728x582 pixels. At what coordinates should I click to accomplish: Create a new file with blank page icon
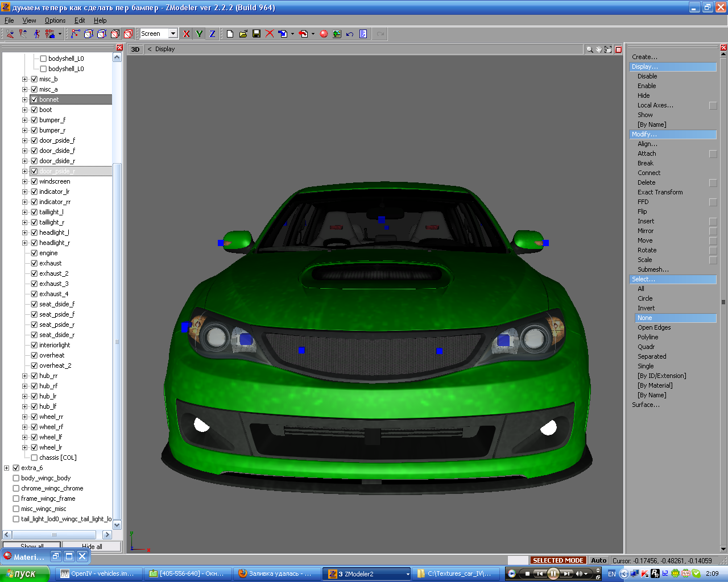point(230,34)
